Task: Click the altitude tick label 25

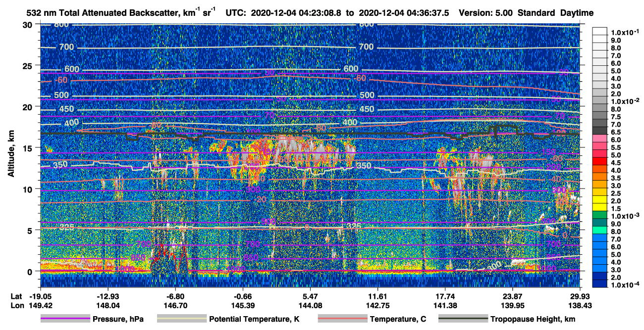Action: coord(29,66)
